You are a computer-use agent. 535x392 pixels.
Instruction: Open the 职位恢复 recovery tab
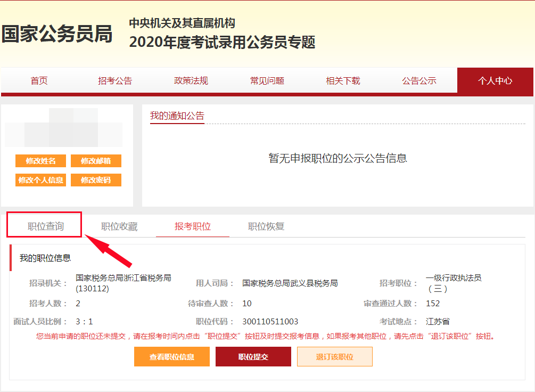pyautogui.click(x=266, y=225)
